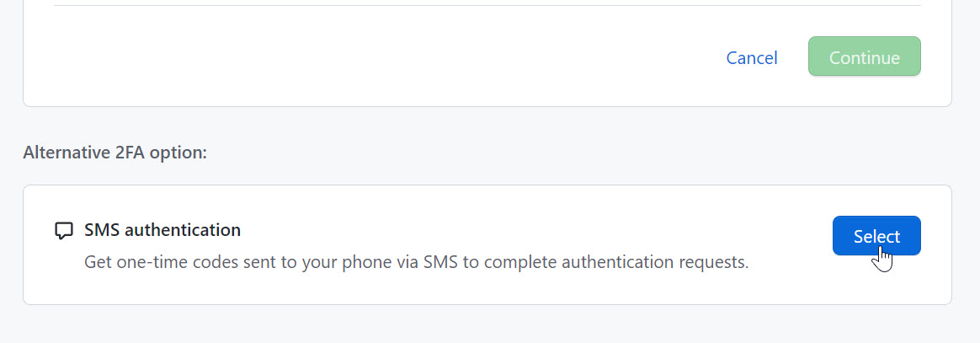Click the 'SMS authentication' title
Image resolution: width=980 pixels, height=343 pixels.
[162, 229]
